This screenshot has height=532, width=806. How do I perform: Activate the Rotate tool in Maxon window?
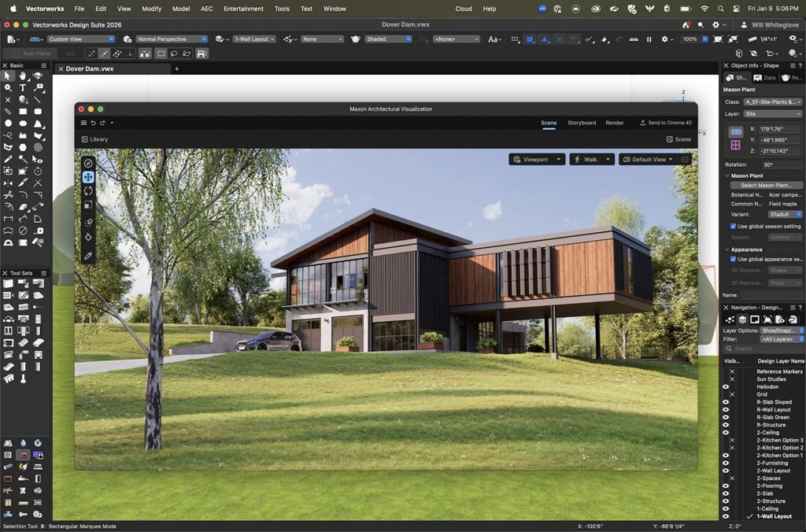(88, 190)
